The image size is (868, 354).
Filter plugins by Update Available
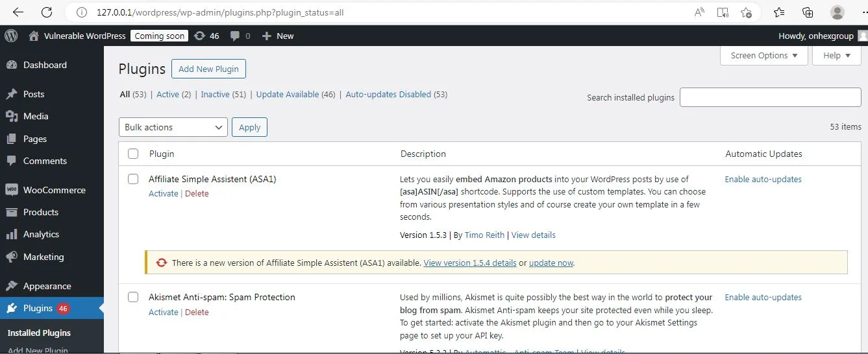pos(287,94)
